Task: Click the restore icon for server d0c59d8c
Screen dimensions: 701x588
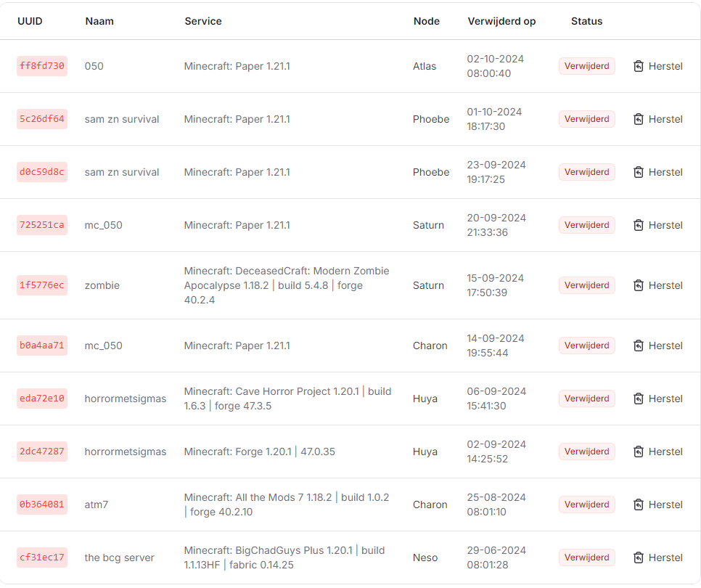Action: coord(639,172)
